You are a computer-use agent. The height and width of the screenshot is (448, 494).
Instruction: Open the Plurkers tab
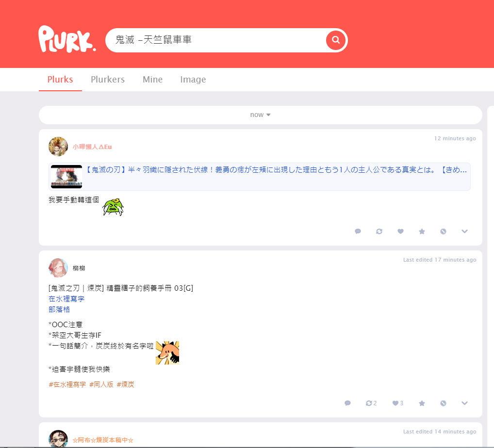point(108,80)
